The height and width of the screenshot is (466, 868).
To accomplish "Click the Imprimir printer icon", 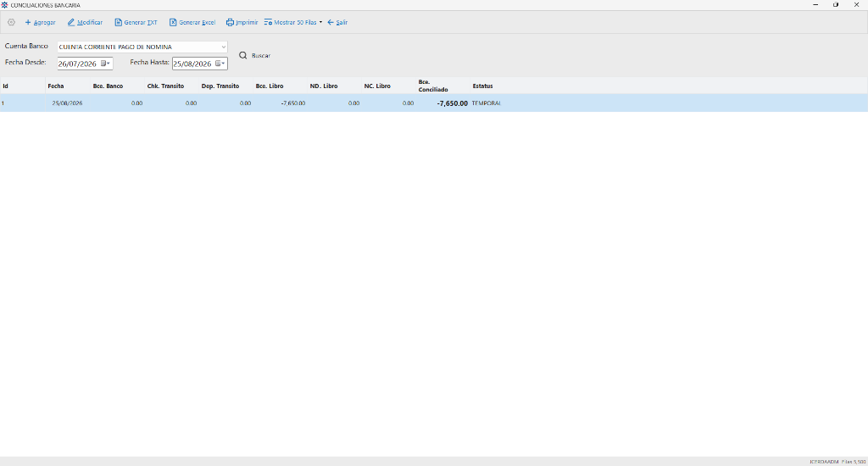I will click(230, 23).
